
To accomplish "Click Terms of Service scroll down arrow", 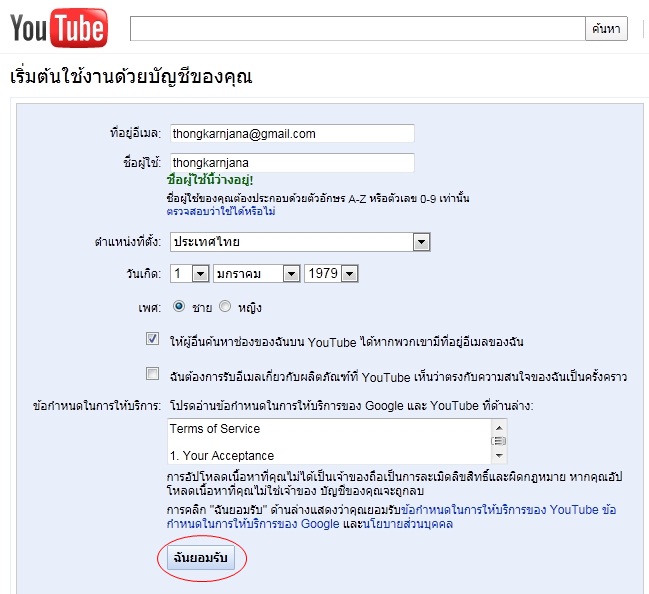I will [x=499, y=456].
